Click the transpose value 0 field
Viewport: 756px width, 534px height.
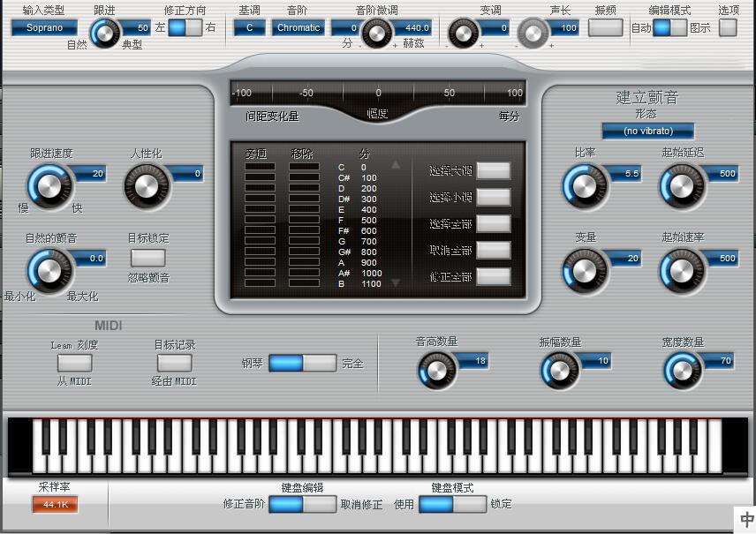(x=495, y=28)
